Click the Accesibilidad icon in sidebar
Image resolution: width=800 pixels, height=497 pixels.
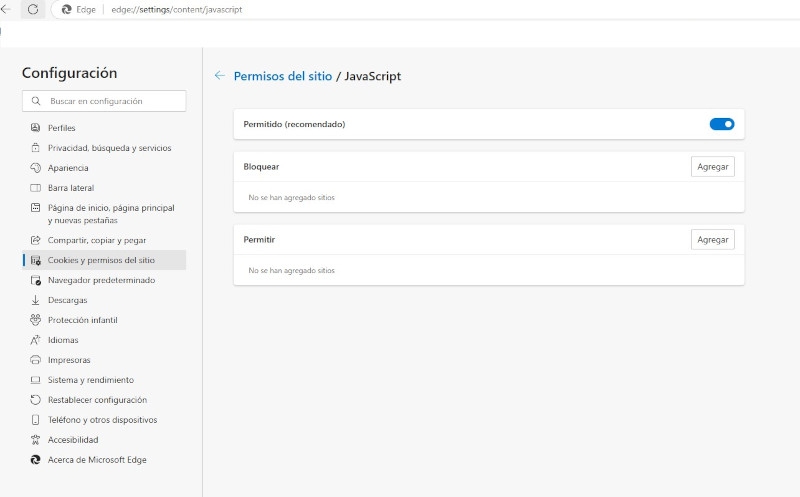pyautogui.click(x=36, y=440)
